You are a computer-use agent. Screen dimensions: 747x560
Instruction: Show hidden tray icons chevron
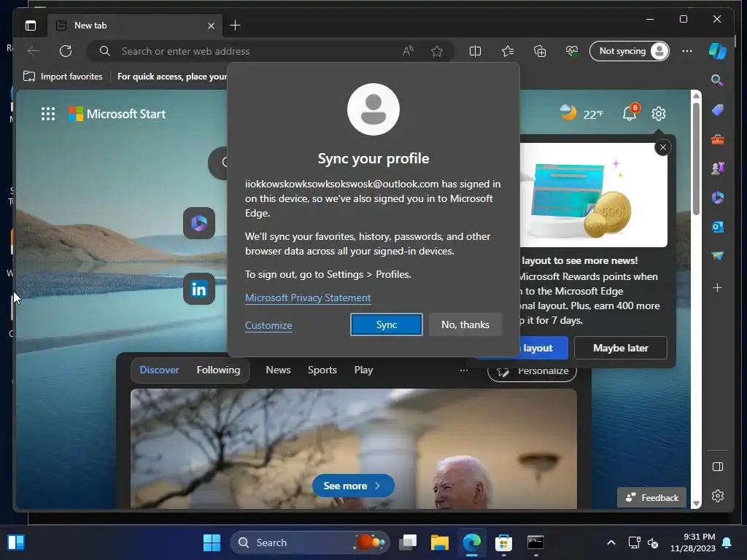(x=611, y=542)
